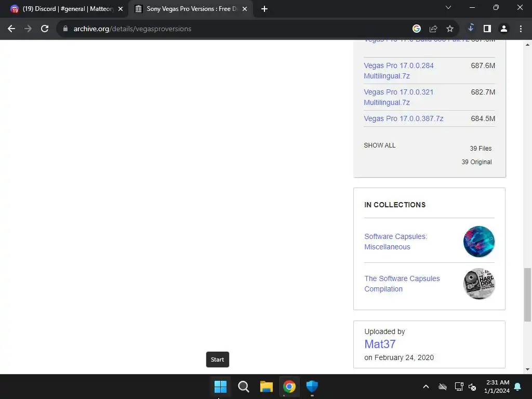Open the Chrome three-dot menu
532x399 pixels.
(521, 29)
